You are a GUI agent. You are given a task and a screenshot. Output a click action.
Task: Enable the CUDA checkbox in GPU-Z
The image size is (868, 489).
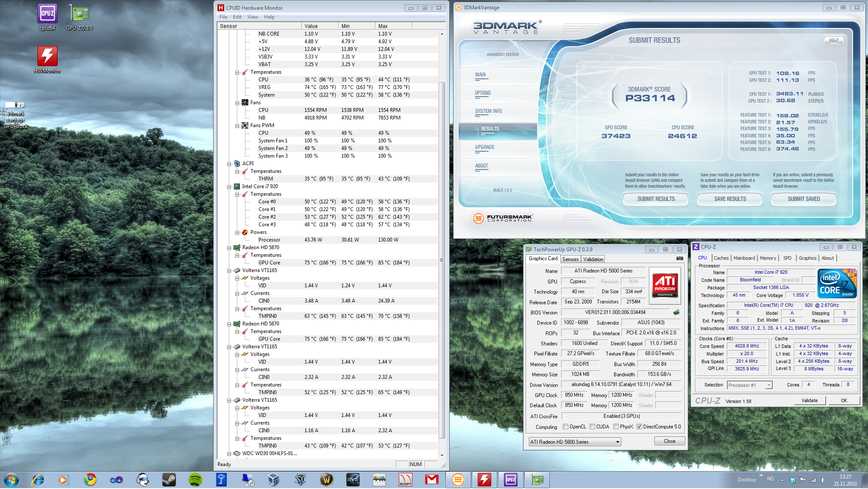click(592, 427)
